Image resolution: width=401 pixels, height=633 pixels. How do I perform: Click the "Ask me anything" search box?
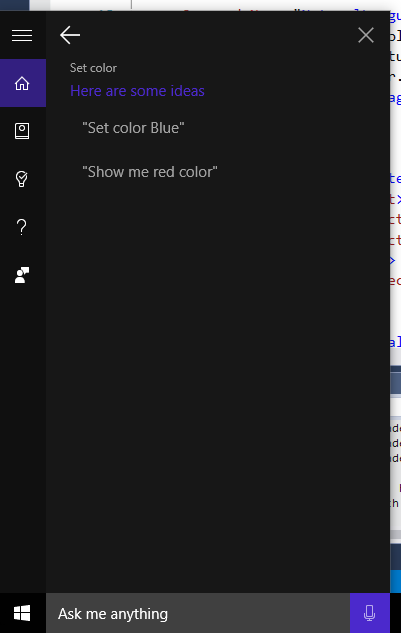coord(198,613)
